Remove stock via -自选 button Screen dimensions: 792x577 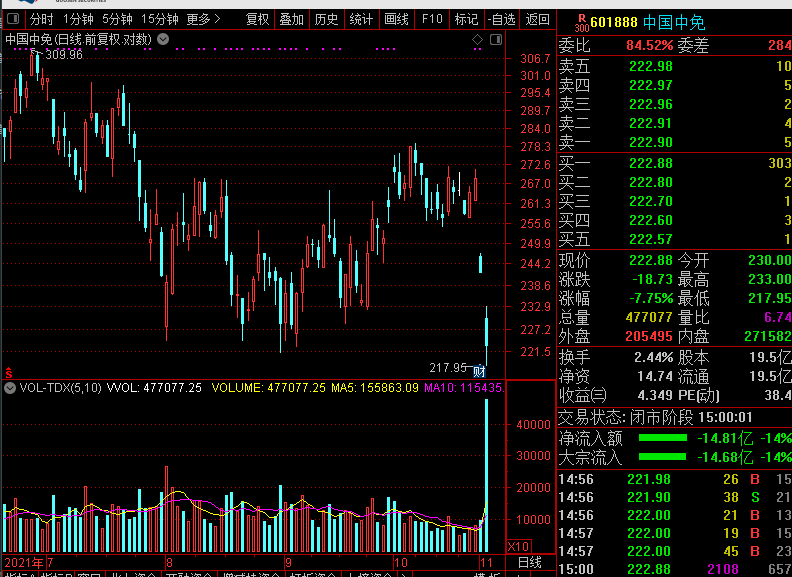(x=502, y=19)
